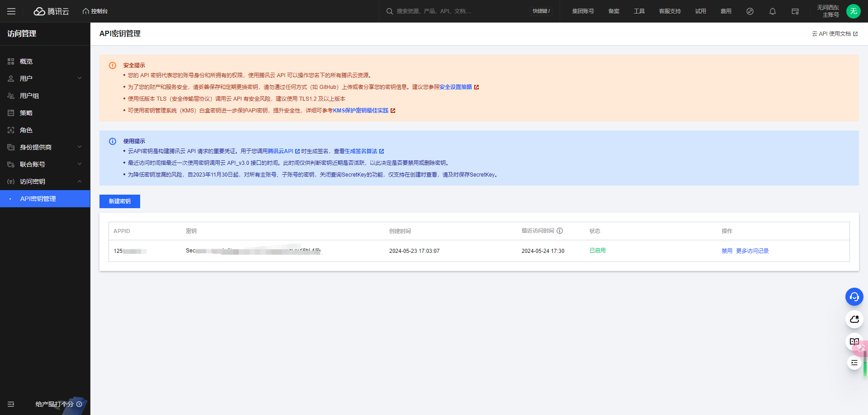Open the green account avatar menu

[854, 11]
